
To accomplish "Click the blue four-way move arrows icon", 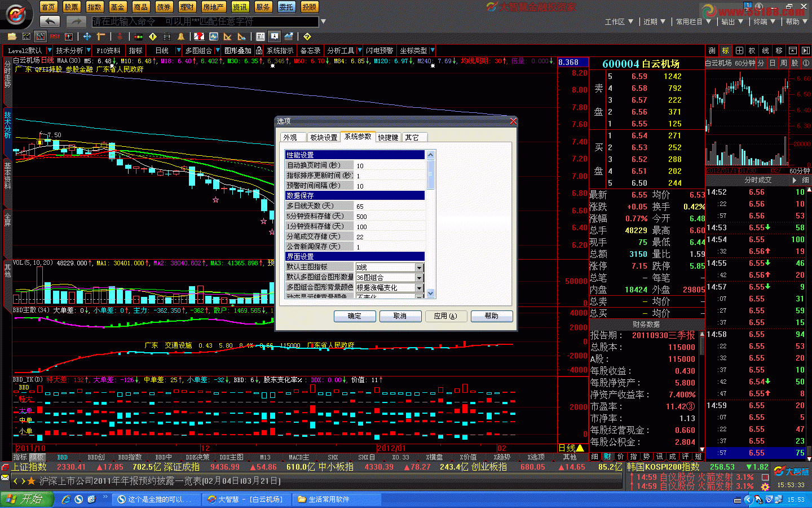I will (87, 37).
